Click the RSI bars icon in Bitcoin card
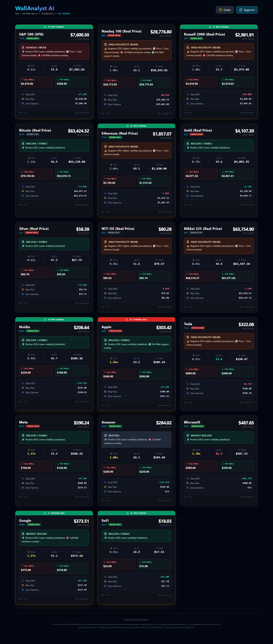The width and height of the screenshot is (273, 644). click(53, 158)
